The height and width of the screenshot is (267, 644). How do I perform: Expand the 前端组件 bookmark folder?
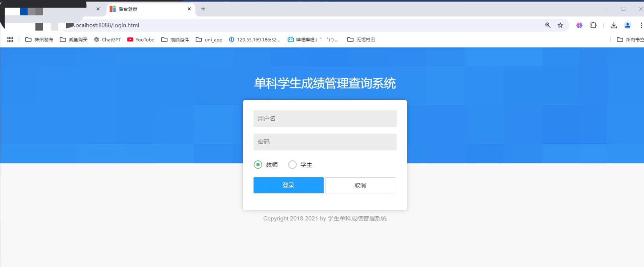coord(175,40)
